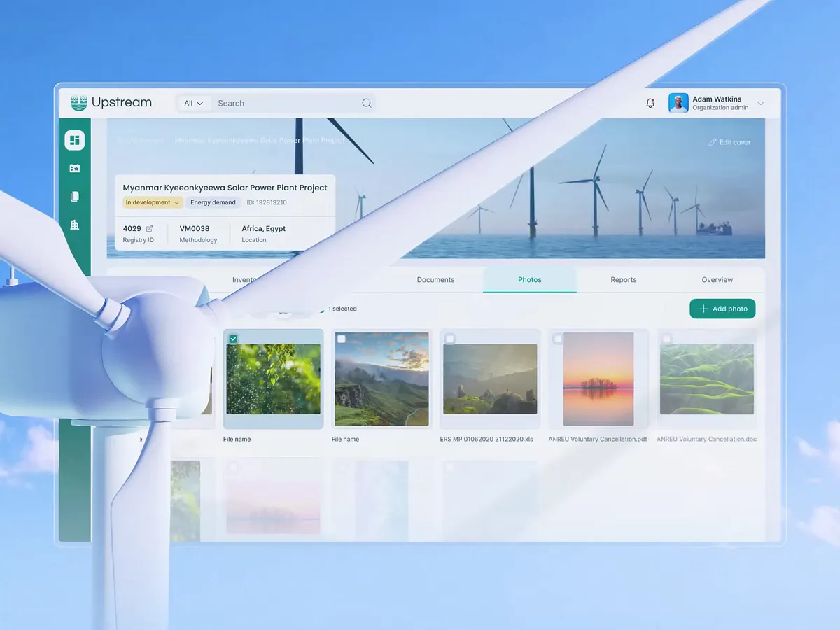Image resolution: width=840 pixels, height=630 pixels.
Task: Click the Add photo button
Action: [x=722, y=309]
